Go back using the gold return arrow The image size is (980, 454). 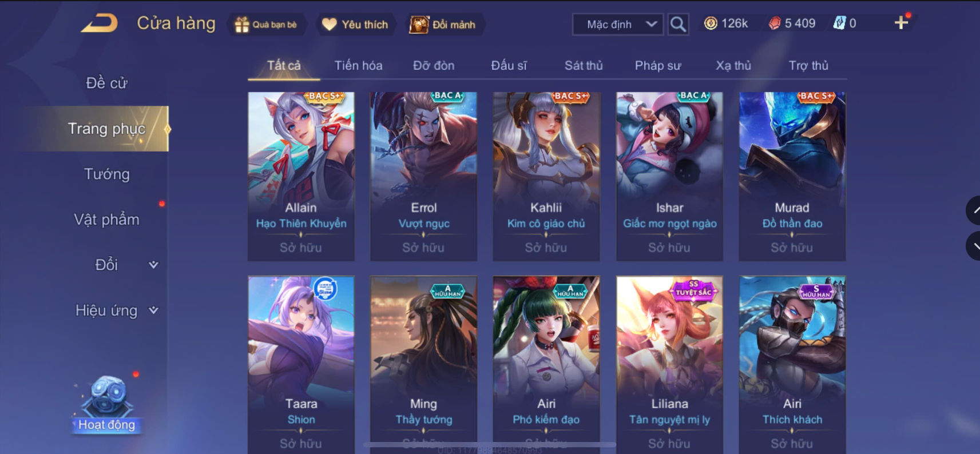[100, 23]
